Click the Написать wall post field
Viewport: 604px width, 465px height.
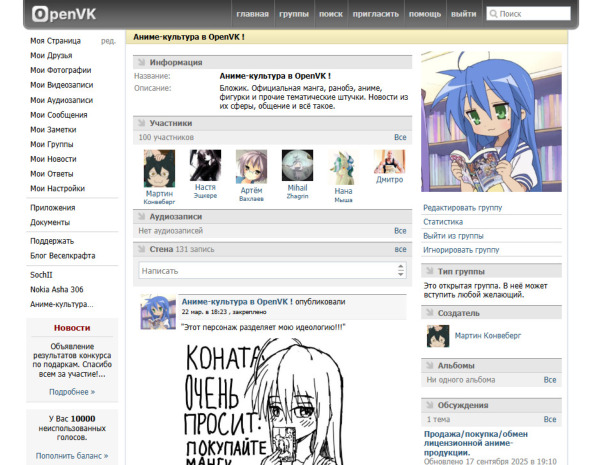(272, 271)
